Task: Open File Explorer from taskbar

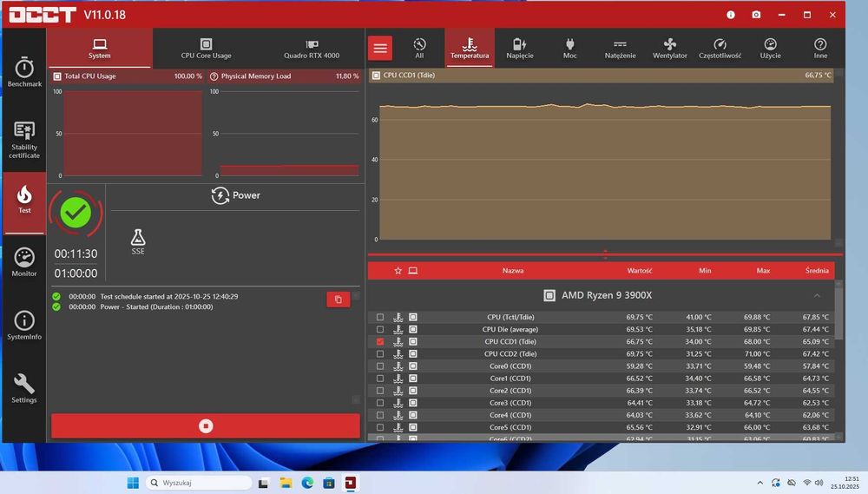Action: (286, 483)
